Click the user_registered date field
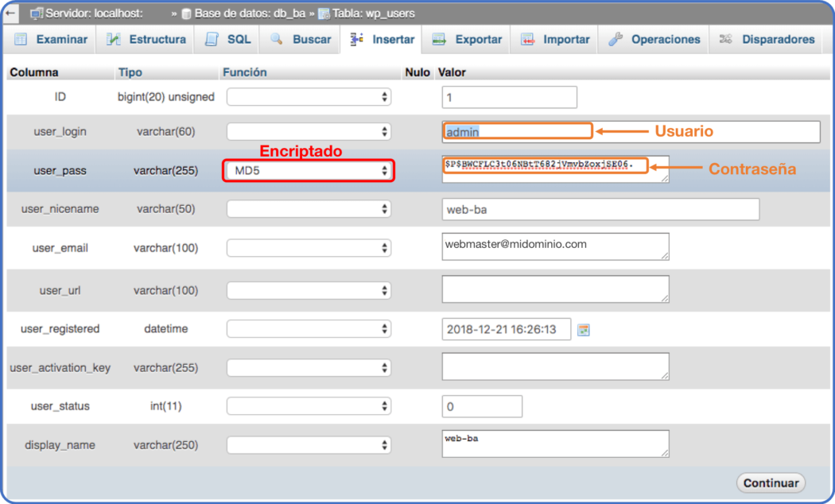 [x=507, y=329]
